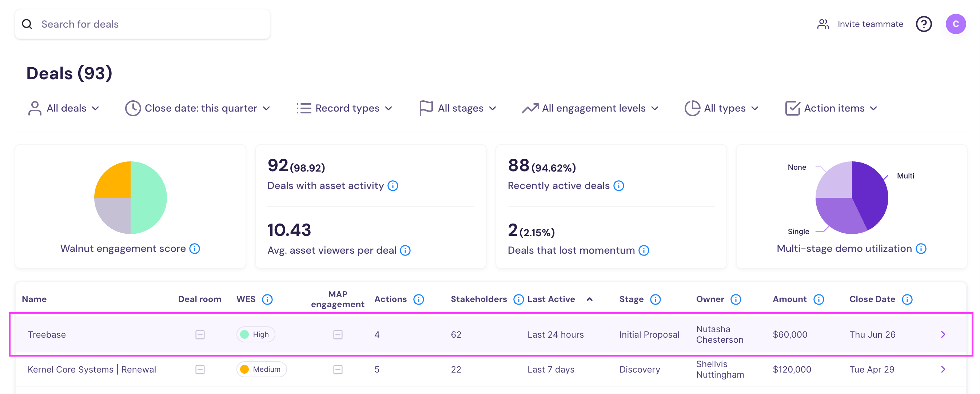This screenshot has height=394, width=980.
Task: Open the Treebase deal name
Action: 47,335
